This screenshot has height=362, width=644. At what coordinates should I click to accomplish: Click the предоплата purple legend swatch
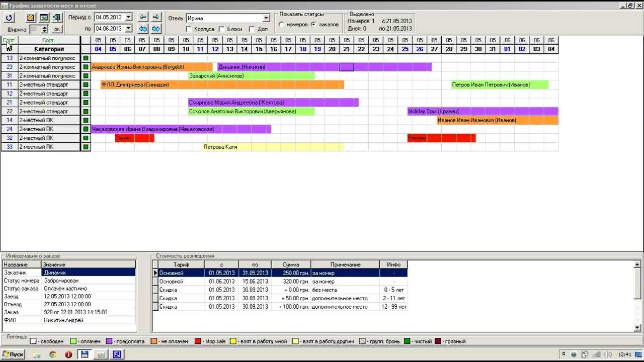109,341
